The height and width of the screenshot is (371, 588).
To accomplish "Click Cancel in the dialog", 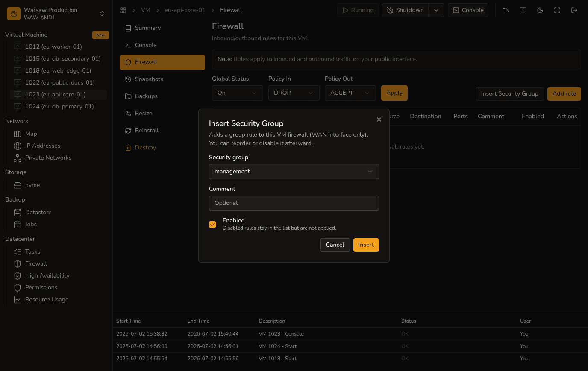I will [335, 245].
